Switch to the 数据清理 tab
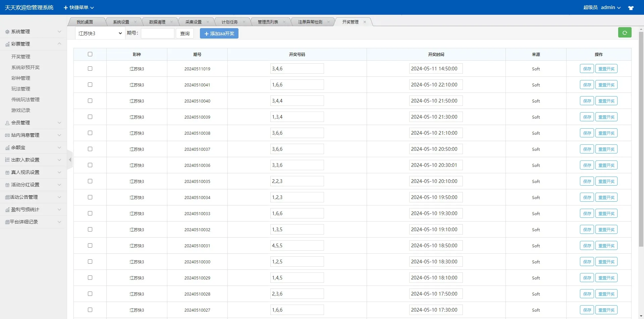The height and width of the screenshot is (319, 644). point(158,21)
